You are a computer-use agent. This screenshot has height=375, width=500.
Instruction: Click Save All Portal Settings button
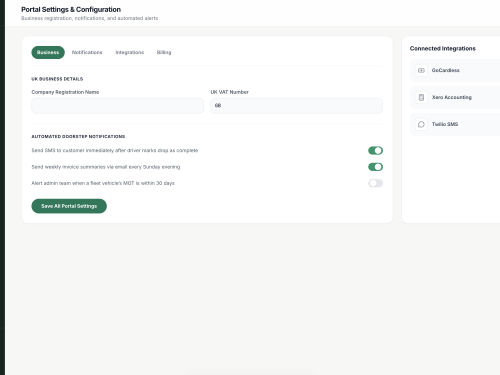(69, 206)
